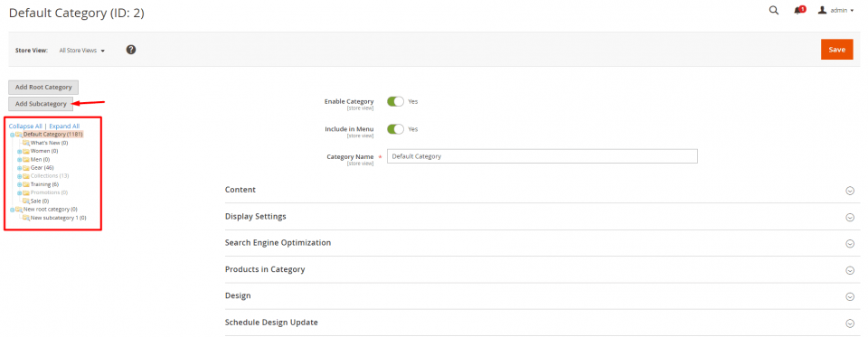Select Default Category (1181) in tree
The image size is (868, 337).
[53, 135]
